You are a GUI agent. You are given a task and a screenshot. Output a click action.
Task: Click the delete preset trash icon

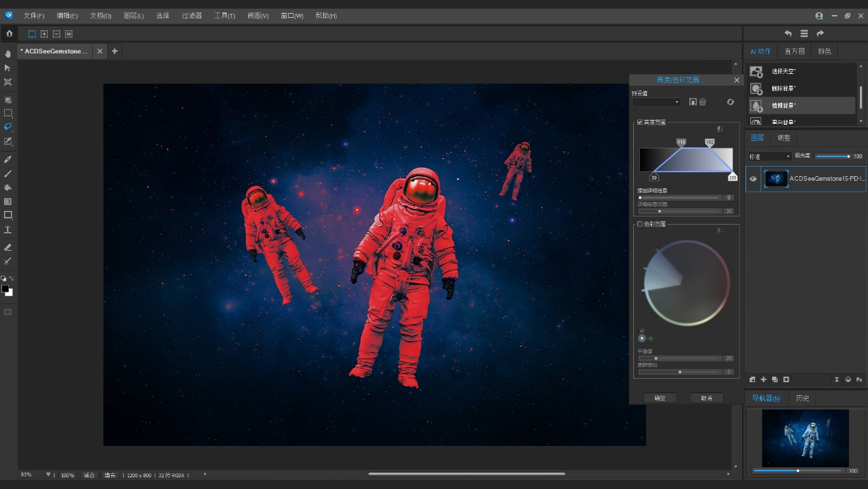tap(702, 102)
